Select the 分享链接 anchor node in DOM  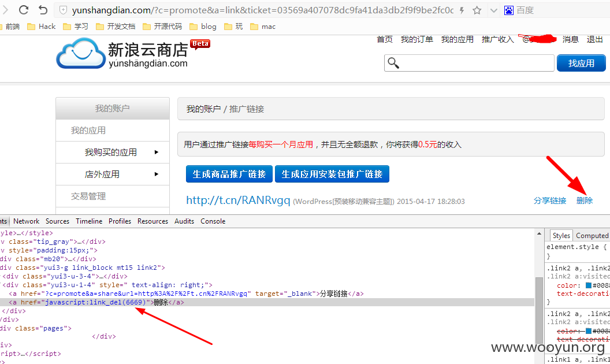(187, 294)
